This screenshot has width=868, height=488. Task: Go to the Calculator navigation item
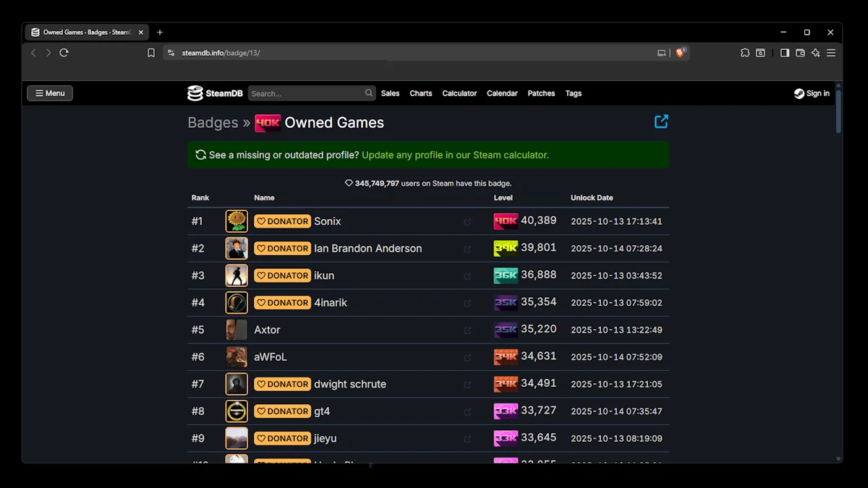tap(459, 93)
